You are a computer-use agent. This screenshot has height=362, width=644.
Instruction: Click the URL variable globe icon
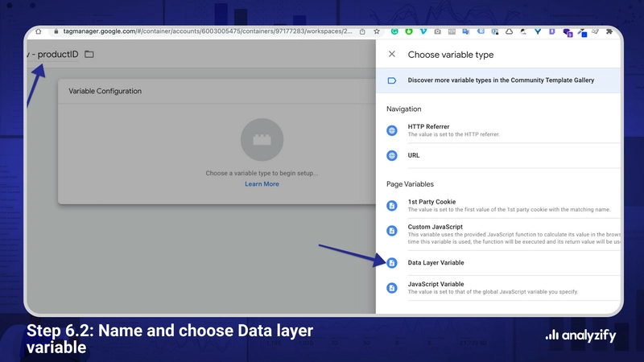tap(392, 155)
